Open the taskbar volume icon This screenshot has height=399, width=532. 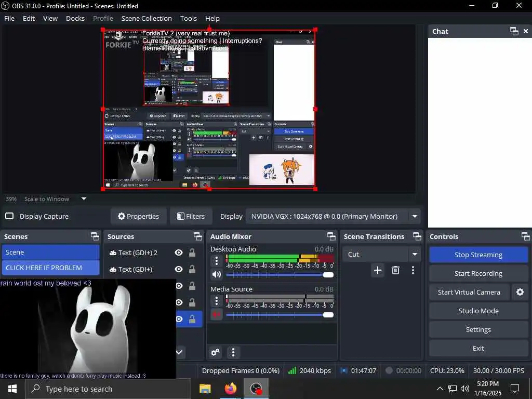[x=465, y=389]
